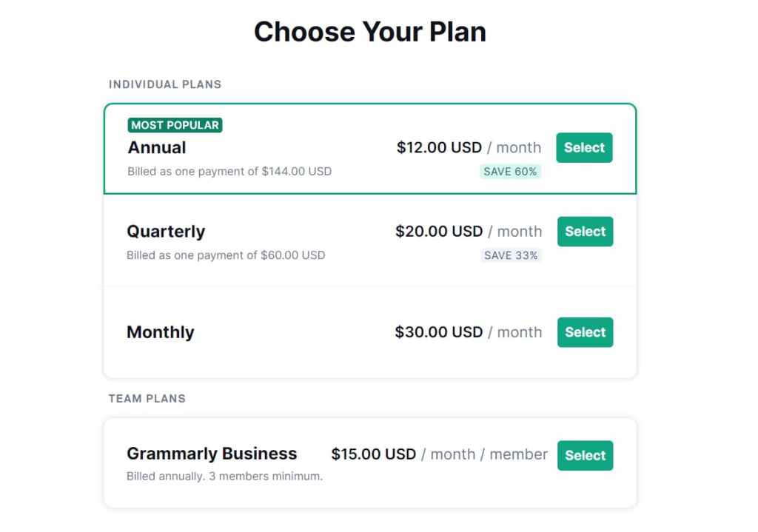The width and height of the screenshot is (758, 532).
Task: Click the Quarterly plan title
Action: coord(166,232)
